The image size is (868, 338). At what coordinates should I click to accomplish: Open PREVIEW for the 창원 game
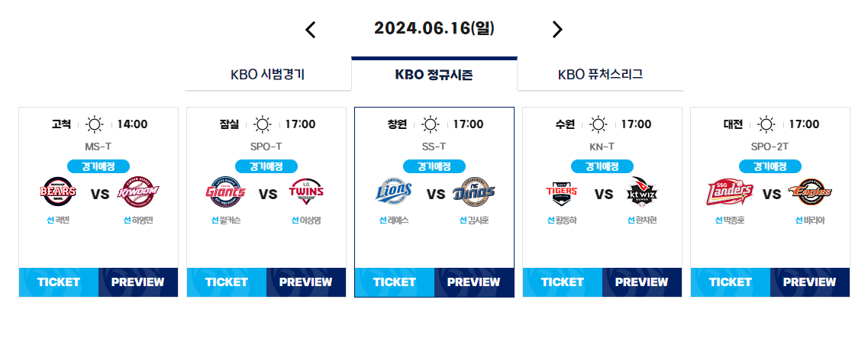[474, 282]
